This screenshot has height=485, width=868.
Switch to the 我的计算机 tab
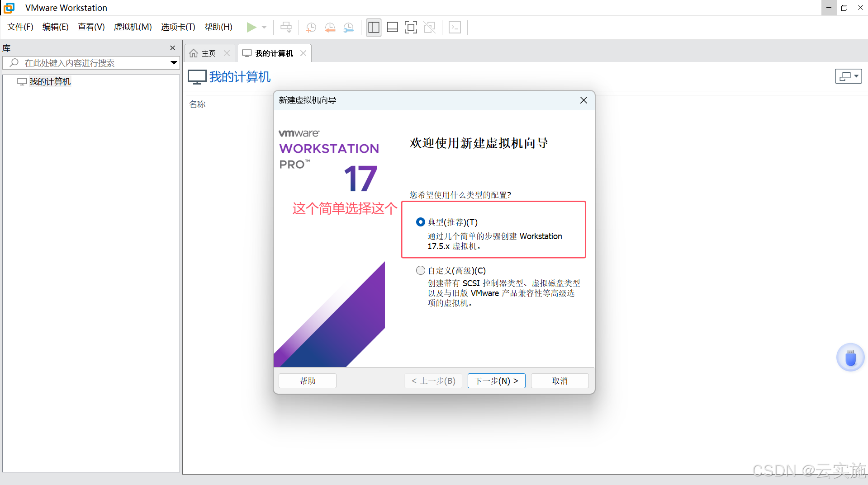[274, 53]
